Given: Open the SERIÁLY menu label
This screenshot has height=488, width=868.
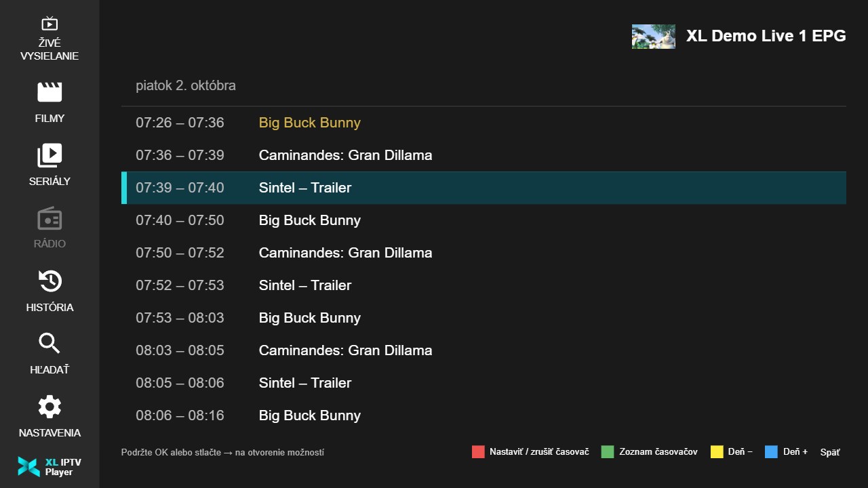Looking at the screenshot, I should pyautogui.click(x=50, y=182).
